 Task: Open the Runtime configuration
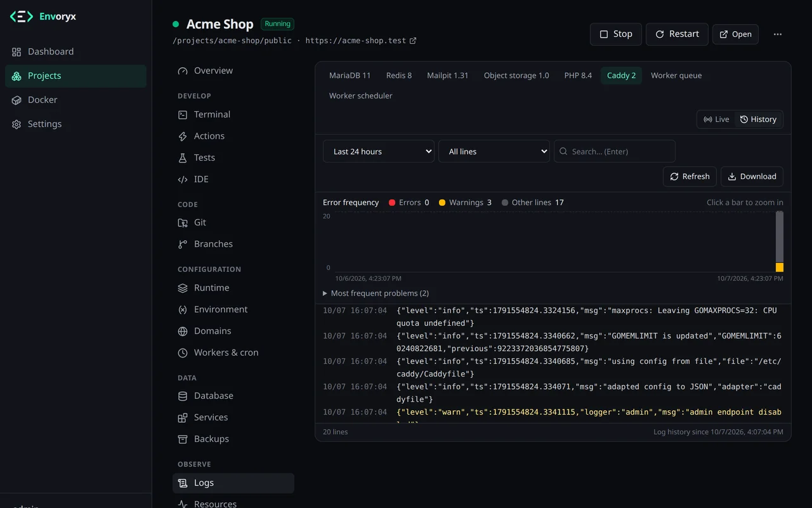click(233, 288)
